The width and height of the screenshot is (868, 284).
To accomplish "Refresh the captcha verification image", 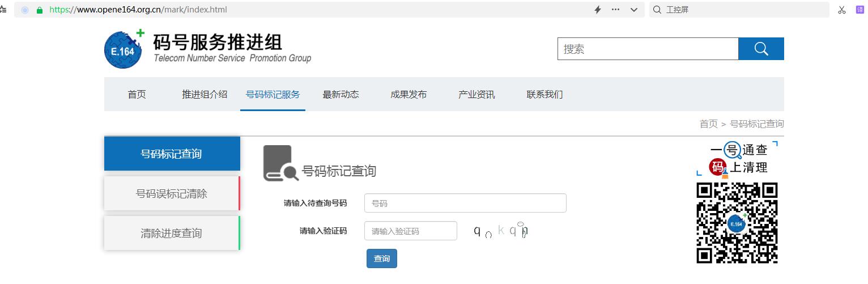I will coord(501,231).
